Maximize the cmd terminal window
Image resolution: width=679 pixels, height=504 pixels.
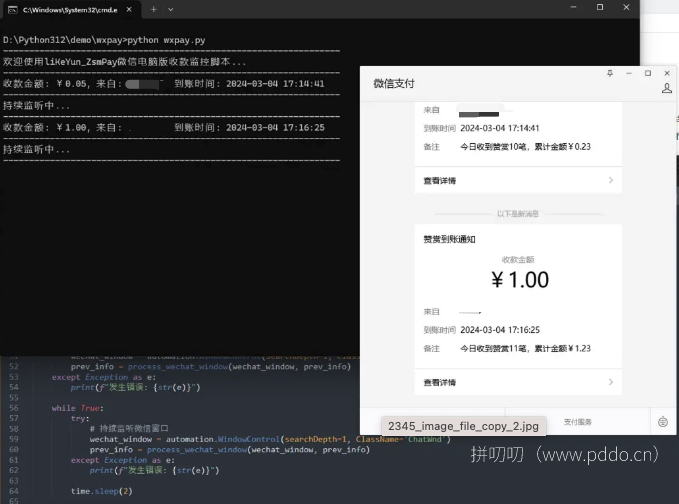point(600,7)
